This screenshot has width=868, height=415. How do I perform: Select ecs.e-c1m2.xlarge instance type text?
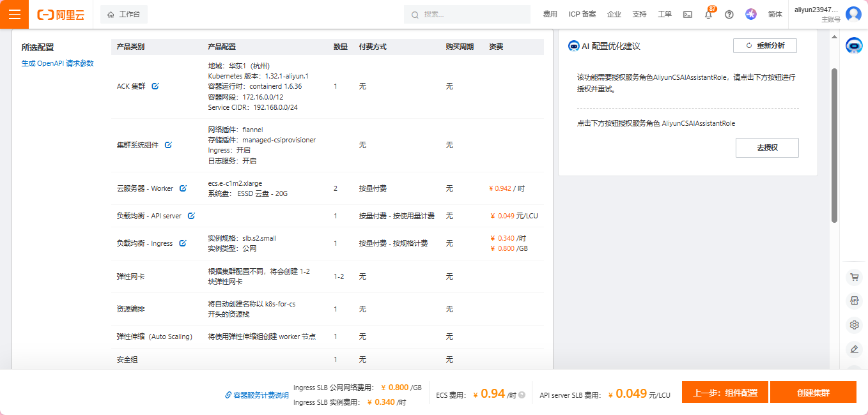(235, 183)
